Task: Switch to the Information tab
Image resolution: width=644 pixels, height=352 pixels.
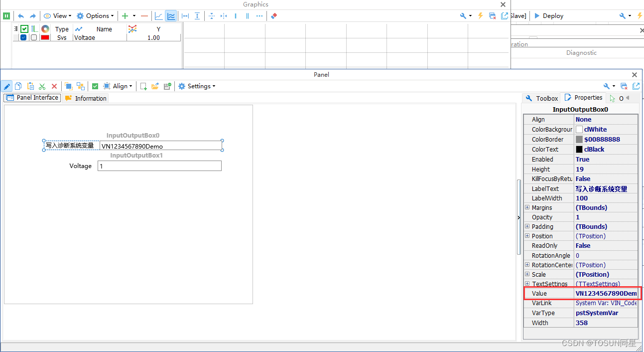Action: 86,98
